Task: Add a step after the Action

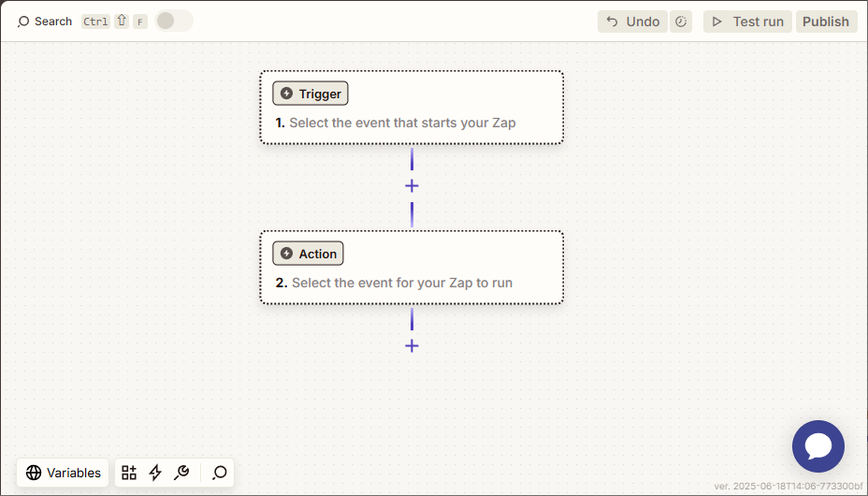Action: pyautogui.click(x=412, y=346)
